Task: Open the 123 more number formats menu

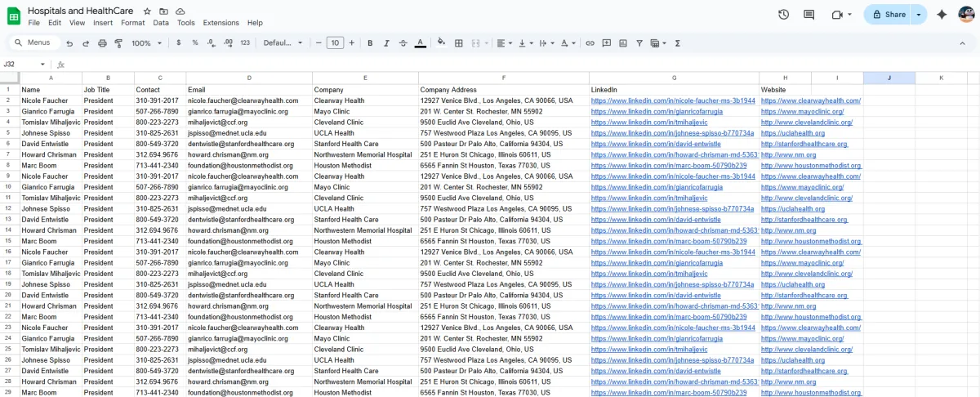Action: pos(245,42)
